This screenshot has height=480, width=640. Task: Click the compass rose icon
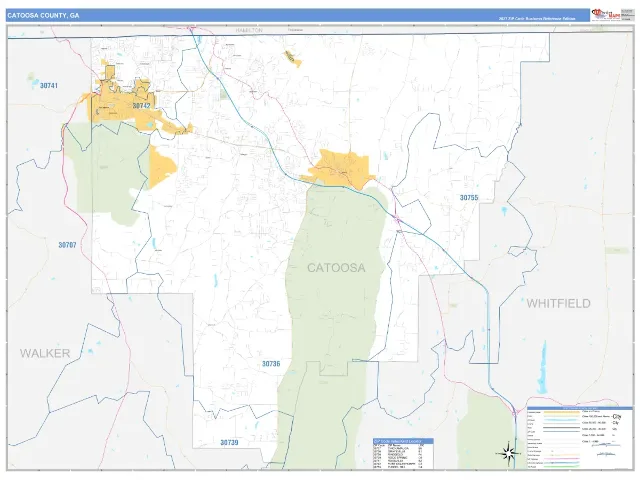click(508, 453)
